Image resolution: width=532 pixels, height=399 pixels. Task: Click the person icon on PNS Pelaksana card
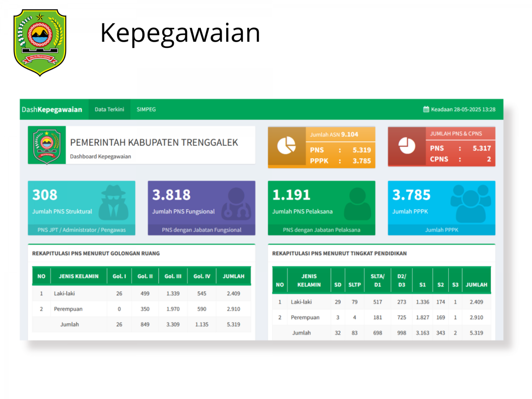point(356,203)
